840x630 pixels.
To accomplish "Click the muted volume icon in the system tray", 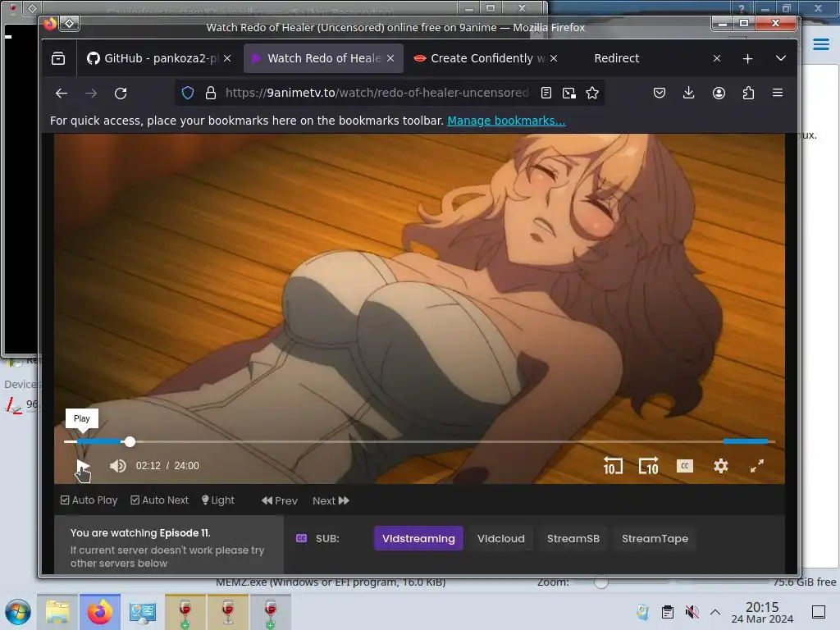I will (692, 612).
